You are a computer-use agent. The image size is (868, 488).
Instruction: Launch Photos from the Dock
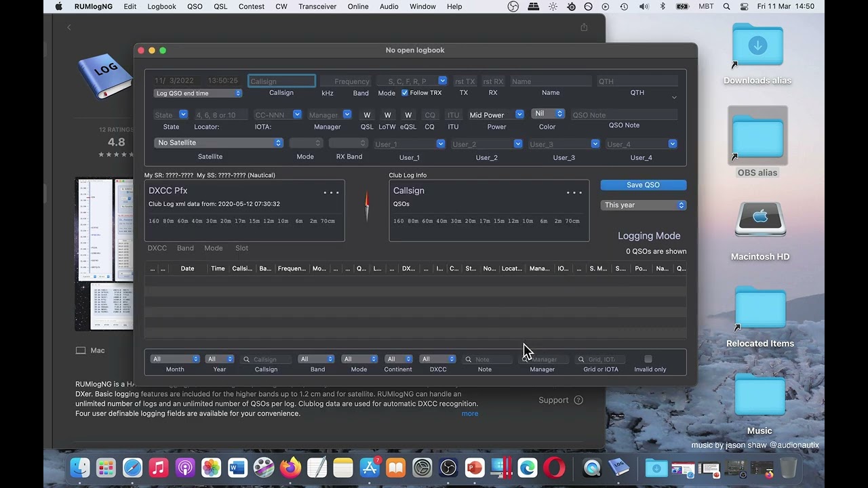(x=211, y=468)
